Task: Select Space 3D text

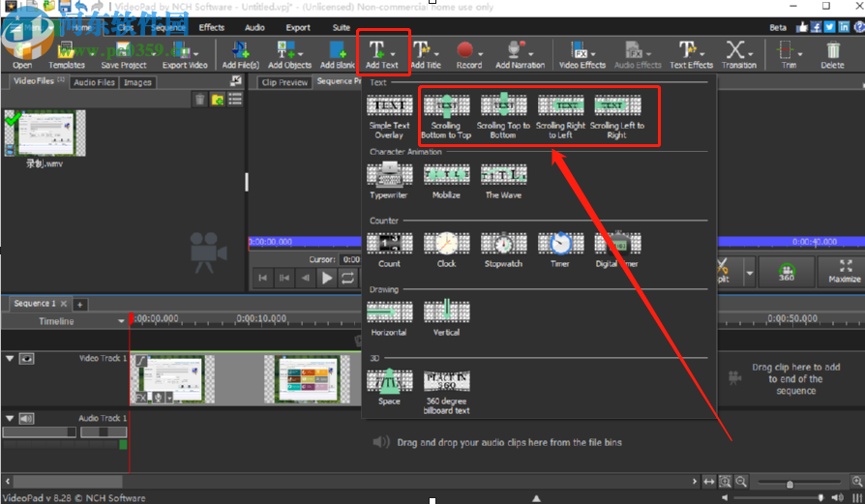Action: tap(390, 387)
